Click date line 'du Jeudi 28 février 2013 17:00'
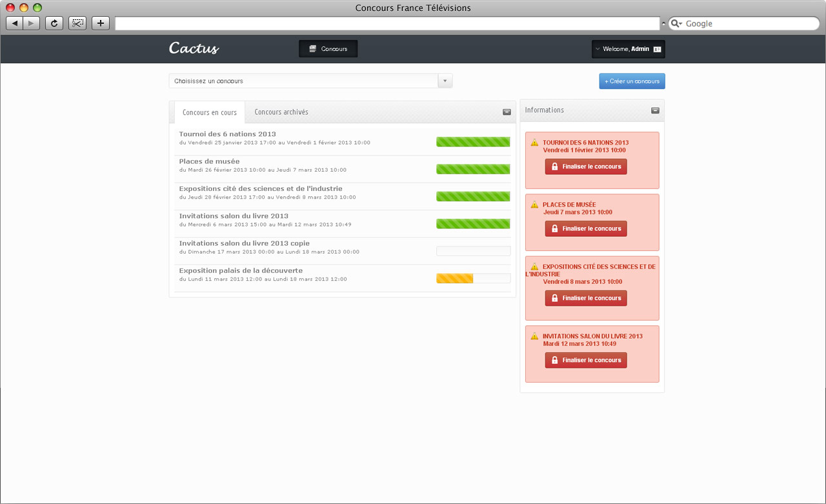This screenshot has height=504, width=826. (x=267, y=197)
